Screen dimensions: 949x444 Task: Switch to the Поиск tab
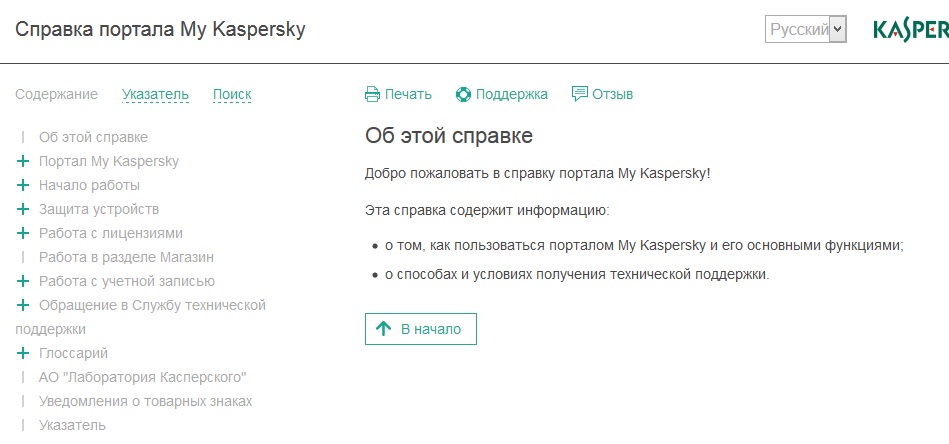[x=232, y=94]
